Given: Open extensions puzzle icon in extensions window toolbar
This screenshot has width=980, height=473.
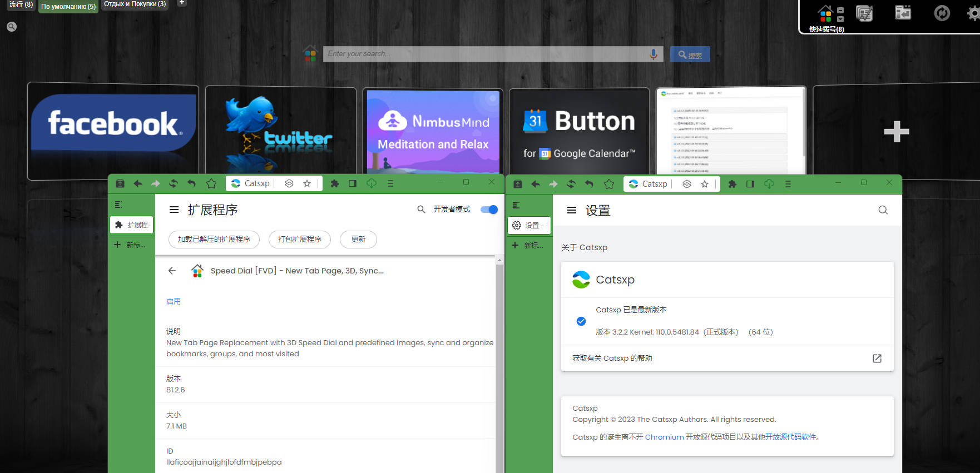Looking at the screenshot, I should [335, 183].
